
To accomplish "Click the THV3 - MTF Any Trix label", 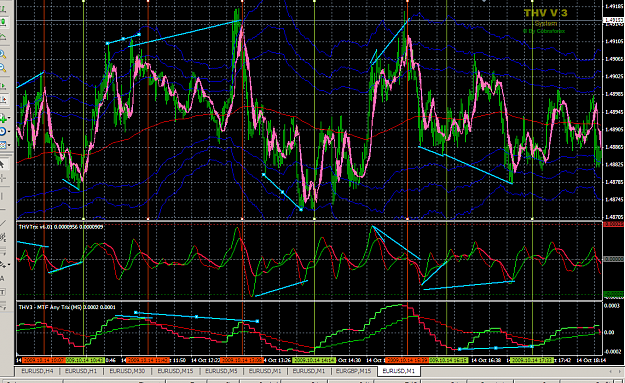I will [67, 307].
